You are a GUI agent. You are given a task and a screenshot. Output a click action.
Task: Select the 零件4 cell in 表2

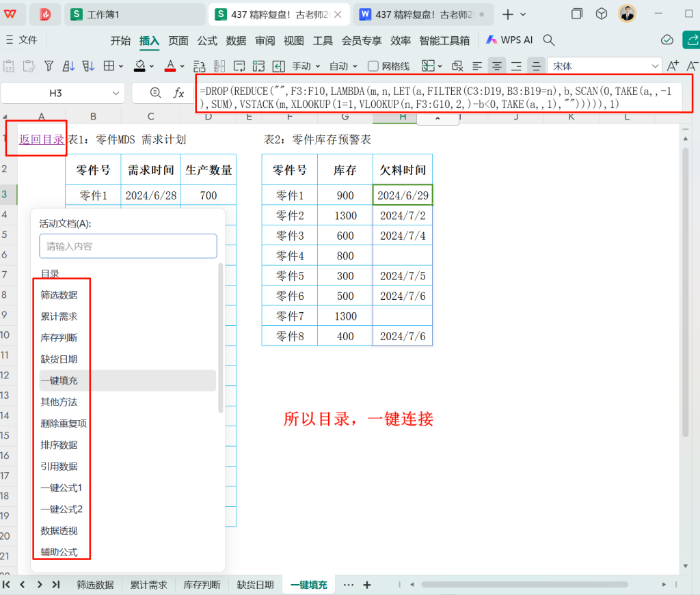[290, 255]
